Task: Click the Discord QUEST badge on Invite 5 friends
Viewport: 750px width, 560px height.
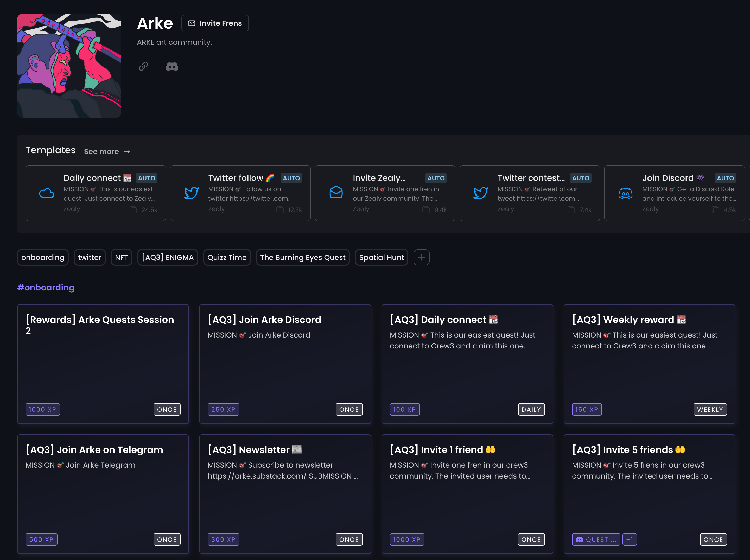Action: (596, 539)
